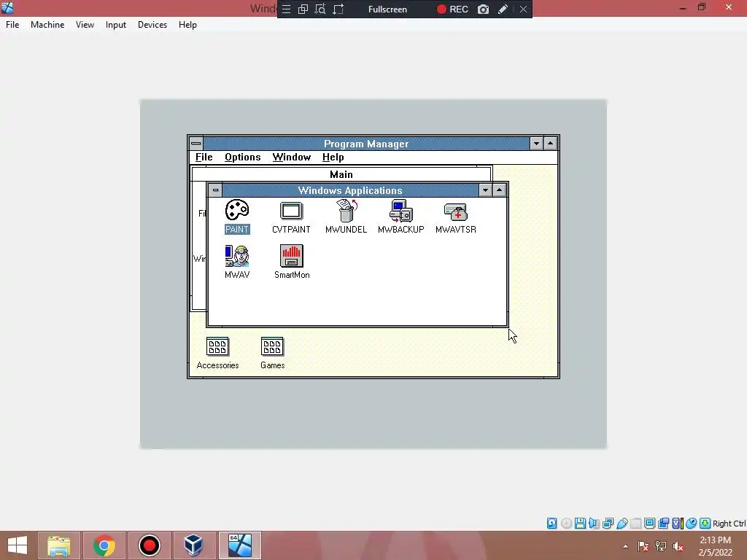This screenshot has width=747, height=560.
Task: Open the network tray icon
Action: (661, 546)
